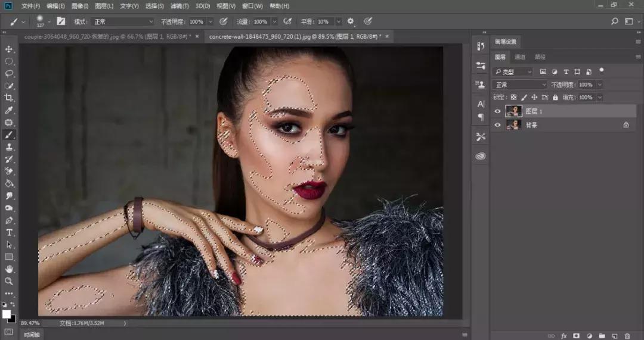Switch to the 通道 tab
Image resolution: width=644 pixels, height=340 pixels.
pos(520,57)
